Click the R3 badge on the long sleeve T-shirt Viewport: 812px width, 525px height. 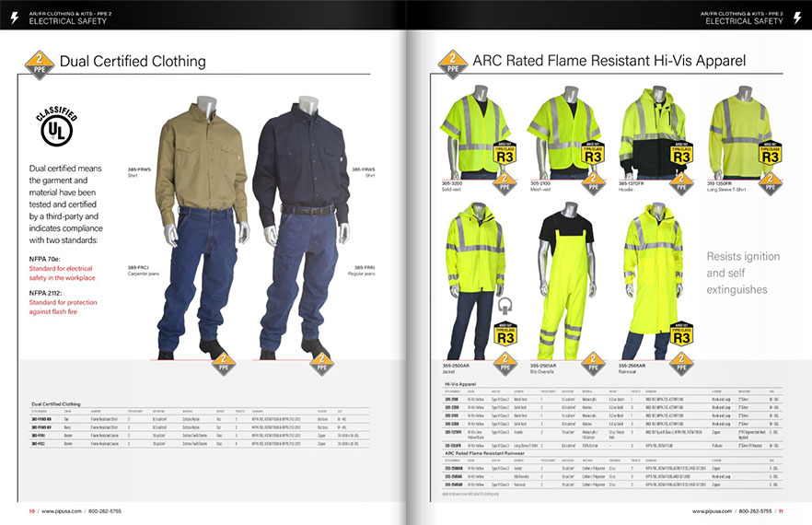pyautogui.click(x=770, y=153)
